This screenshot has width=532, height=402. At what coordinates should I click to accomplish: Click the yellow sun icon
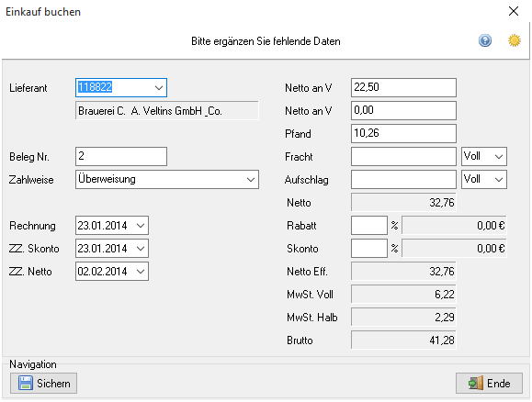pyautogui.click(x=514, y=40)
